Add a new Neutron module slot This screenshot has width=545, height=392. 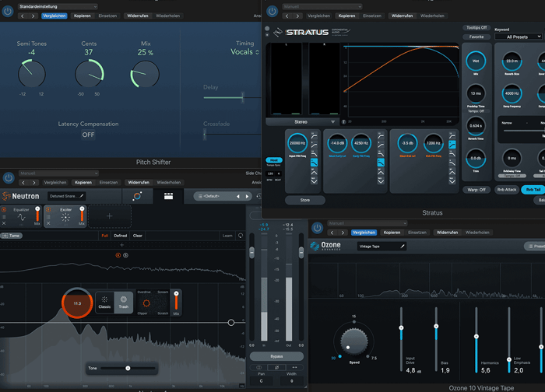coord(110,216)
